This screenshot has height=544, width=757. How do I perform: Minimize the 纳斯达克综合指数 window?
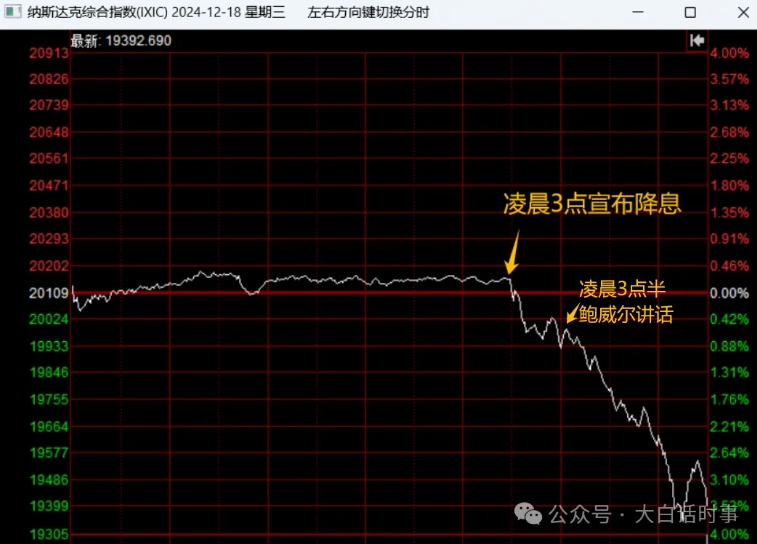638,12
